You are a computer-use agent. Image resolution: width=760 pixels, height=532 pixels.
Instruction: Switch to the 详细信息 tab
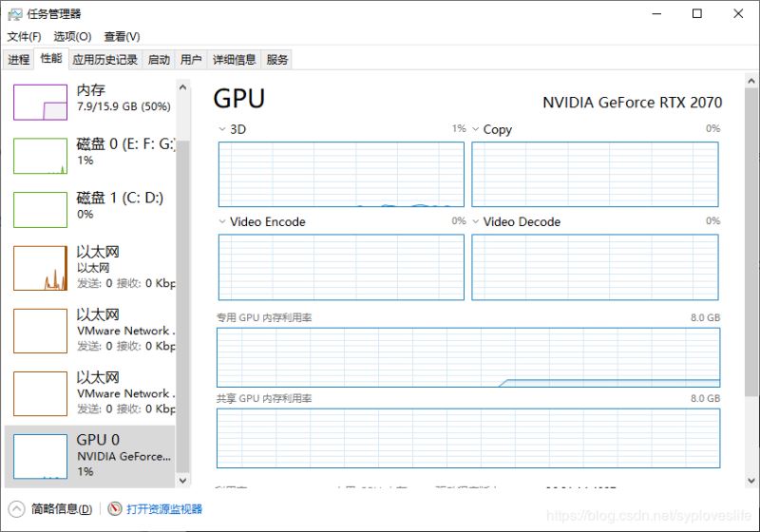(x=234, y=59)
